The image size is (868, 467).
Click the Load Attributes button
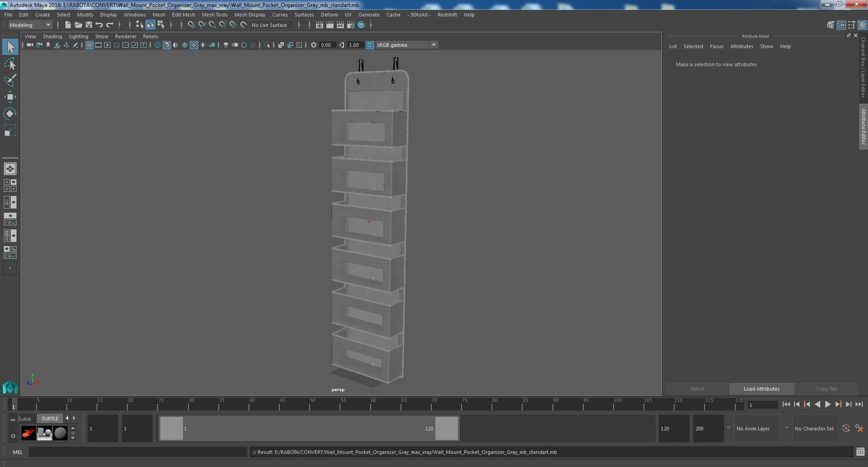coord(761,389)
